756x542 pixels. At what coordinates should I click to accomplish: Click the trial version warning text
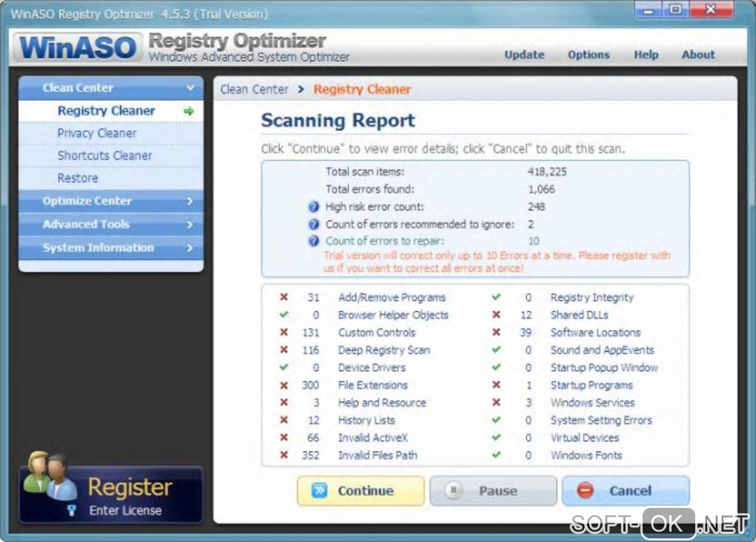click(x=497, y=262)
